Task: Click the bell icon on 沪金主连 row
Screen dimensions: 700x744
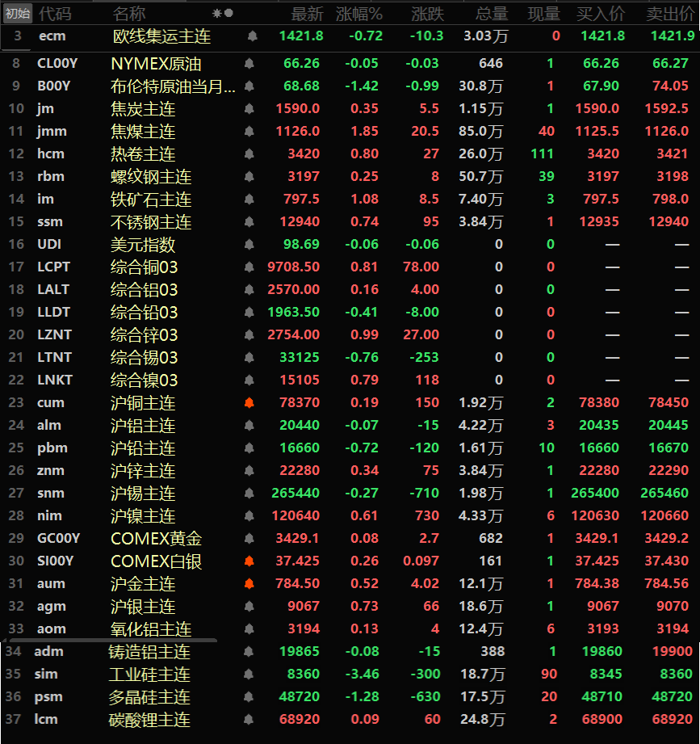Action: [x=249, y=583]
